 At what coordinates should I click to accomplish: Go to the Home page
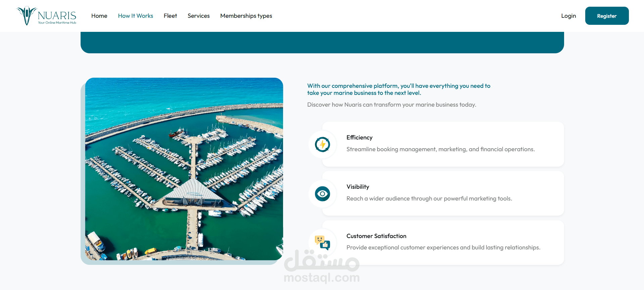(x=99, y=16)
